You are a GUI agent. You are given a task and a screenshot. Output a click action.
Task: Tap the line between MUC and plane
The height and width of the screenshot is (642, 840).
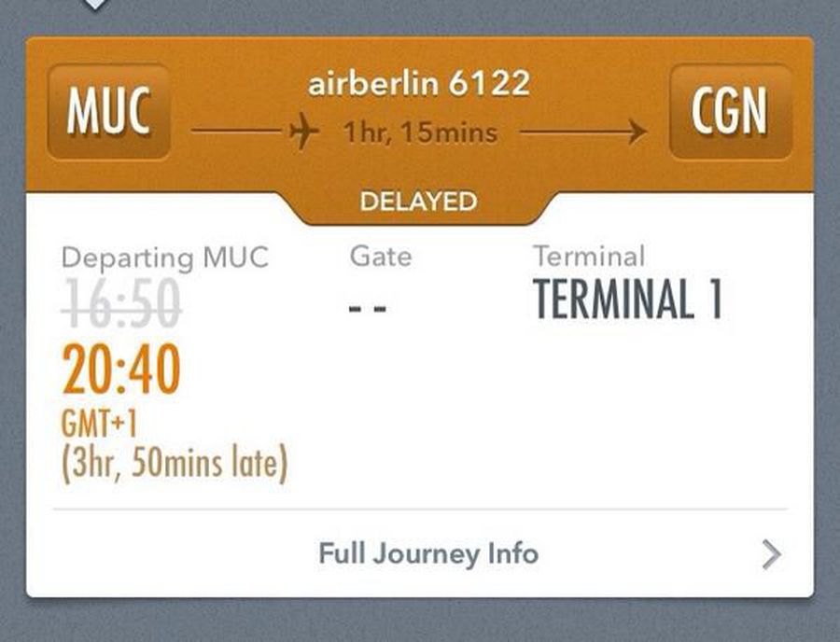(x=237, y=133)
